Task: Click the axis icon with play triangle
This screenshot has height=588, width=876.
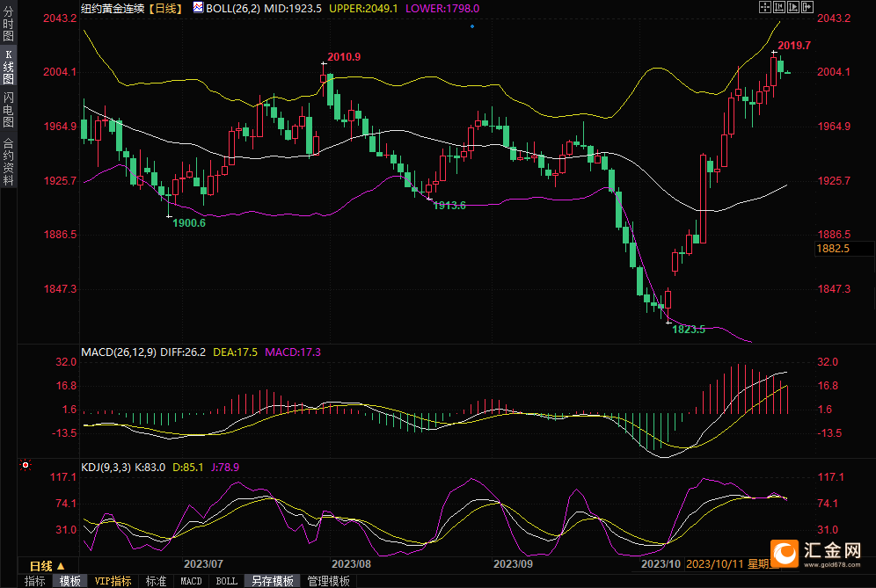Action: point(792,7)
